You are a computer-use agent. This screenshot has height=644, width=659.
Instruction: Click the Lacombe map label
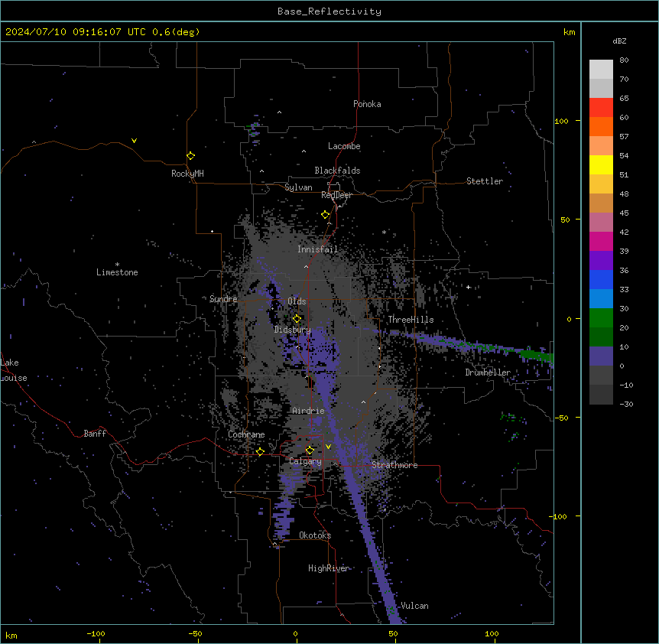click(x=344, y=146)
